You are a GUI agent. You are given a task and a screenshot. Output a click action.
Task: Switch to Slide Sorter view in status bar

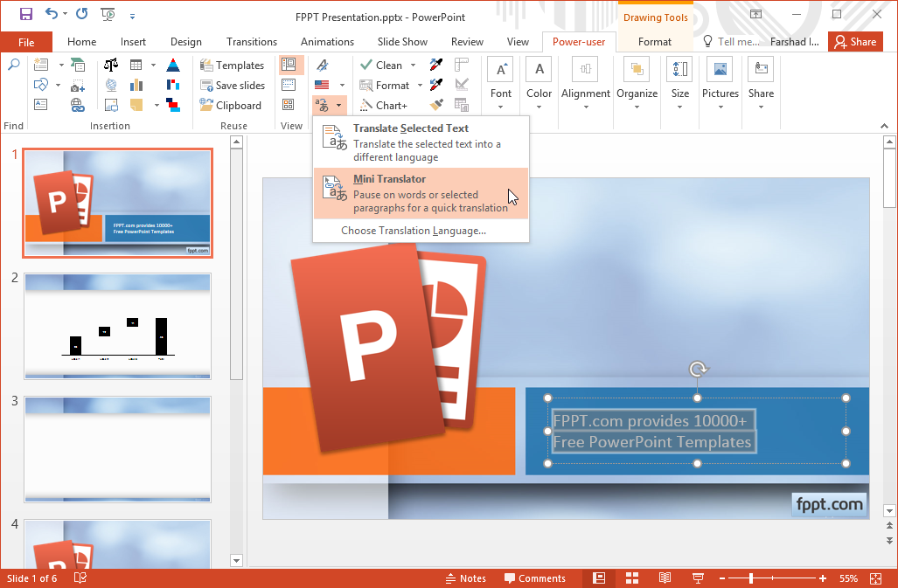[x=631, y=578]
